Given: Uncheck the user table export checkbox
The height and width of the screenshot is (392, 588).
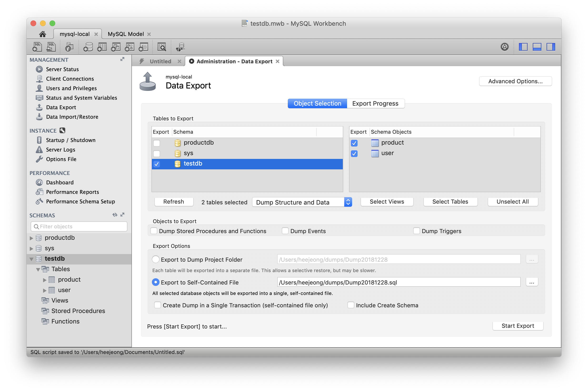Looking at the screenshot, I should coord(354,153).
